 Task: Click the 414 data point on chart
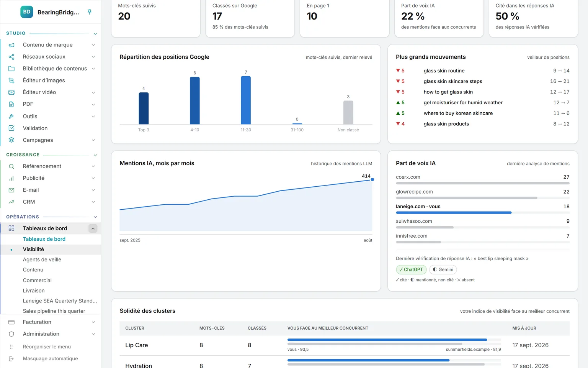372,179
